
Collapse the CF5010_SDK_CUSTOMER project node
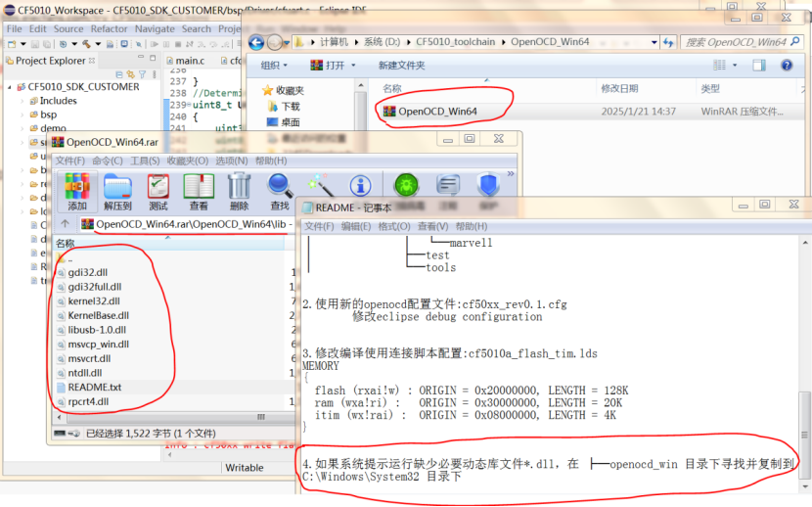pyautogui.click(x=10, y=87)
